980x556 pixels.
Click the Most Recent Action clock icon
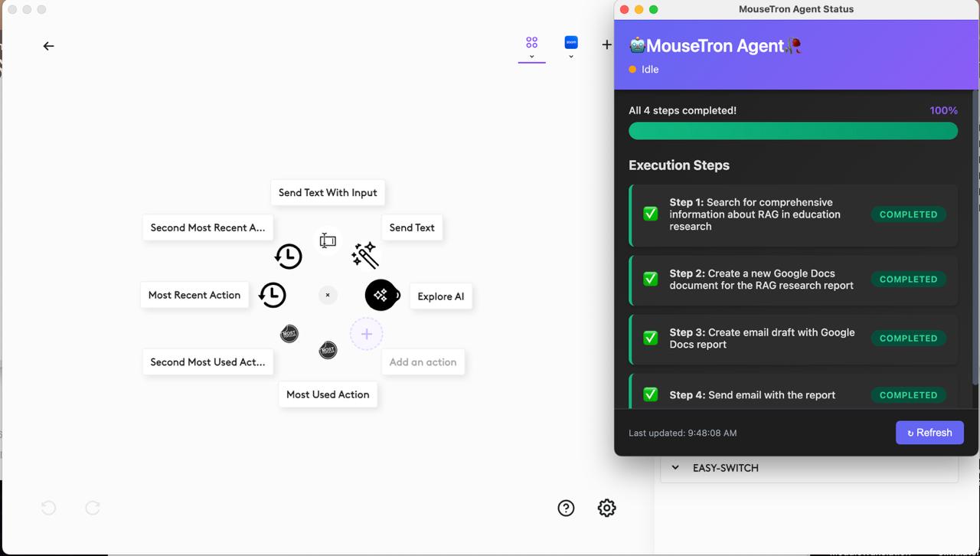[x=272, y=295]
